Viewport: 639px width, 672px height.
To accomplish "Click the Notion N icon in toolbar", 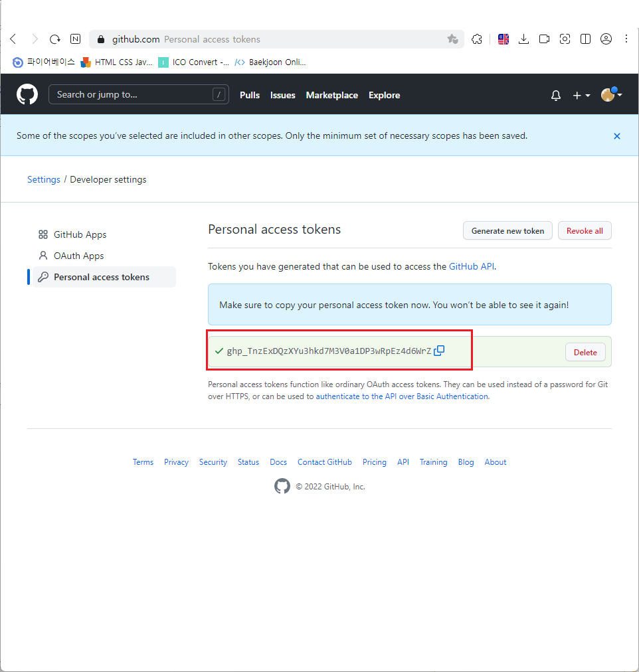I will pos(76,39).
